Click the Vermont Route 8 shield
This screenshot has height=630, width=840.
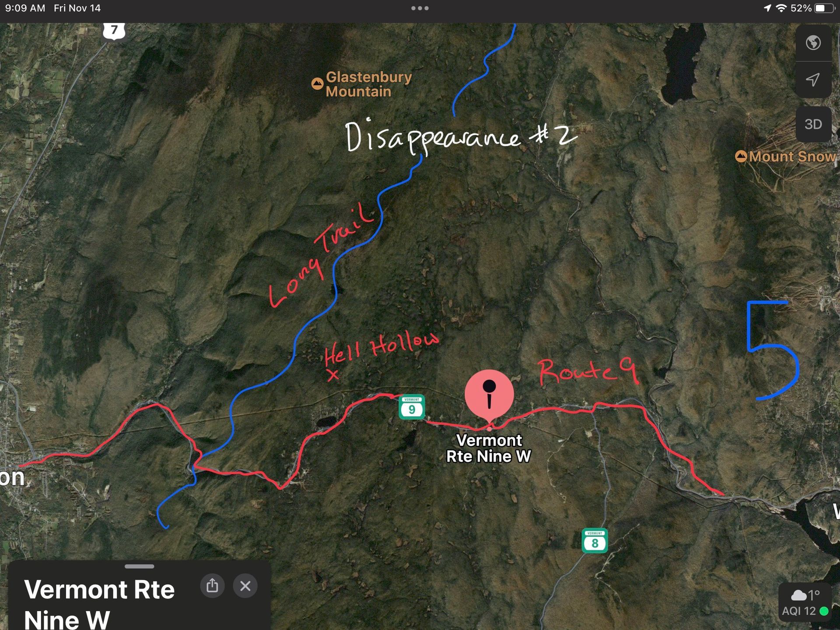(x=595, y=541)
